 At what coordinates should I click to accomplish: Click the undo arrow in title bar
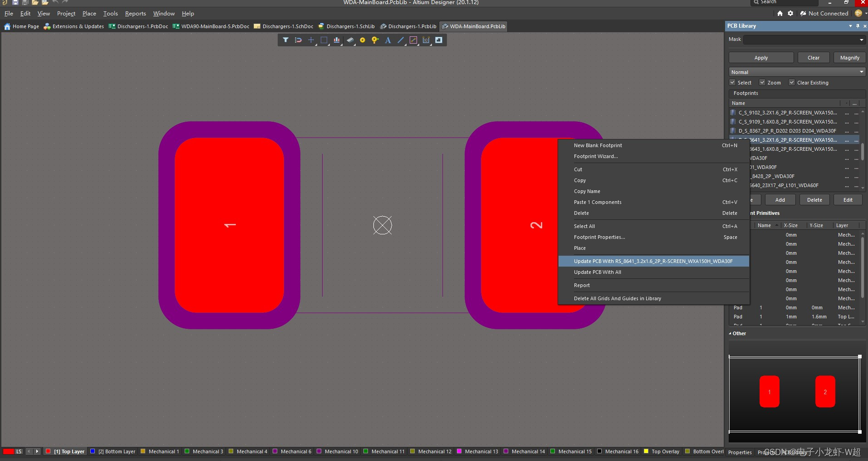coord(55,2)
